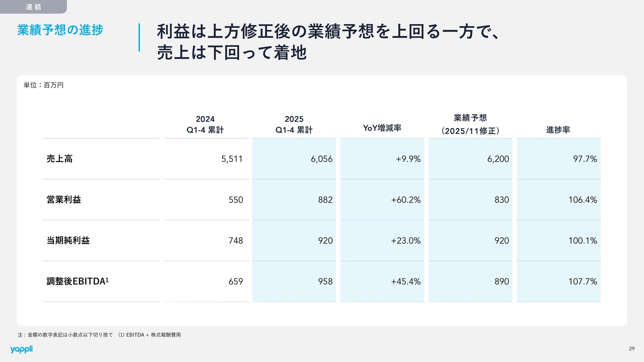Image resolution: width=644 pixels, height=362 pixels.
Task: Click the 業績予想 (2025/11修正) column header
Action: [x=470, y=124]
